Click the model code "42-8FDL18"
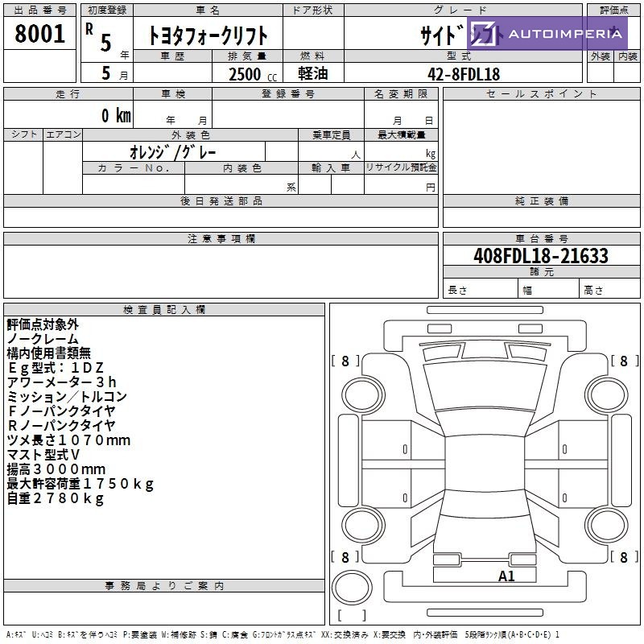 point(464,74)
